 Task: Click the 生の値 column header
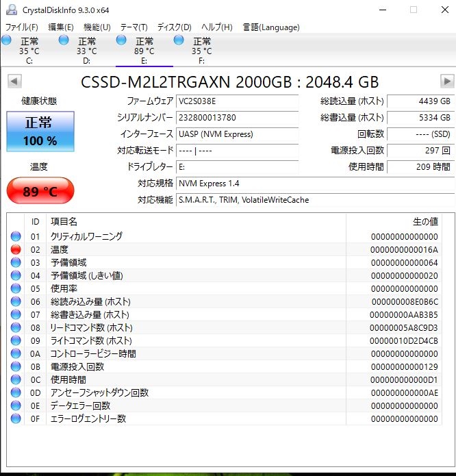pyautogui.click(x=425, y=222)
